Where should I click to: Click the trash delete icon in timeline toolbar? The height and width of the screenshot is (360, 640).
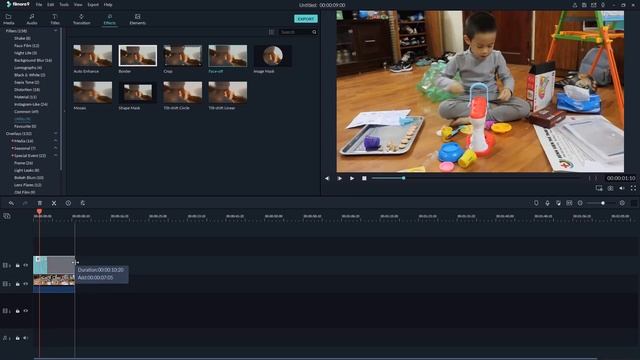[x=40, y=203]
